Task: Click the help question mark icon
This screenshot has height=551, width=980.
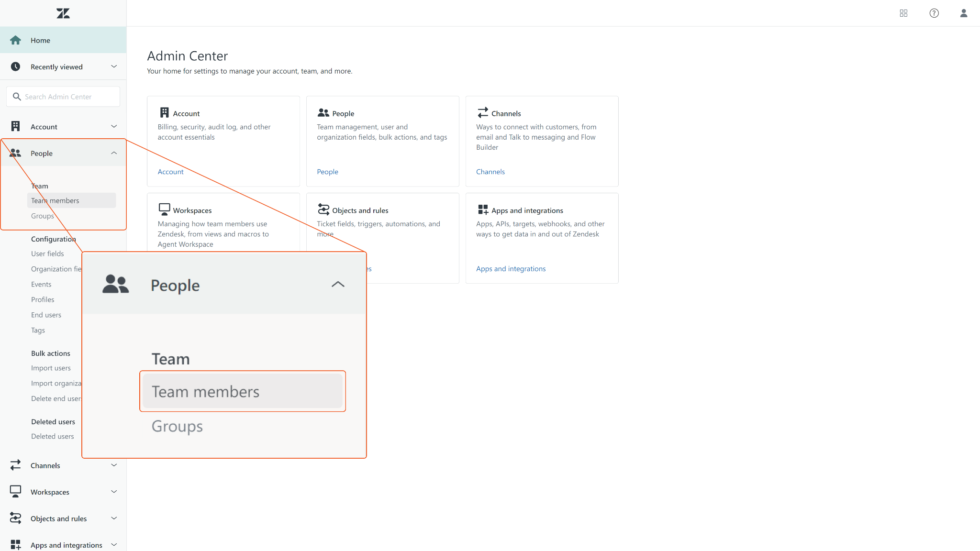Action: [934, 13]
